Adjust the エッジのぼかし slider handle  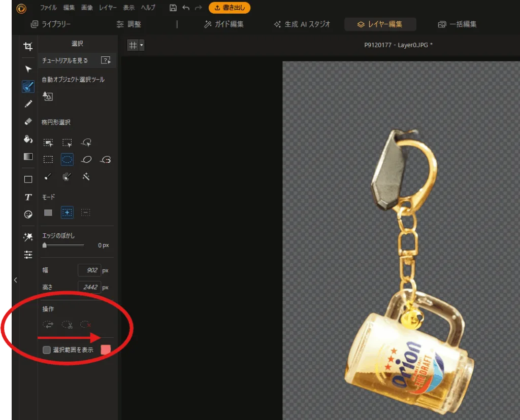click(45, 245)
